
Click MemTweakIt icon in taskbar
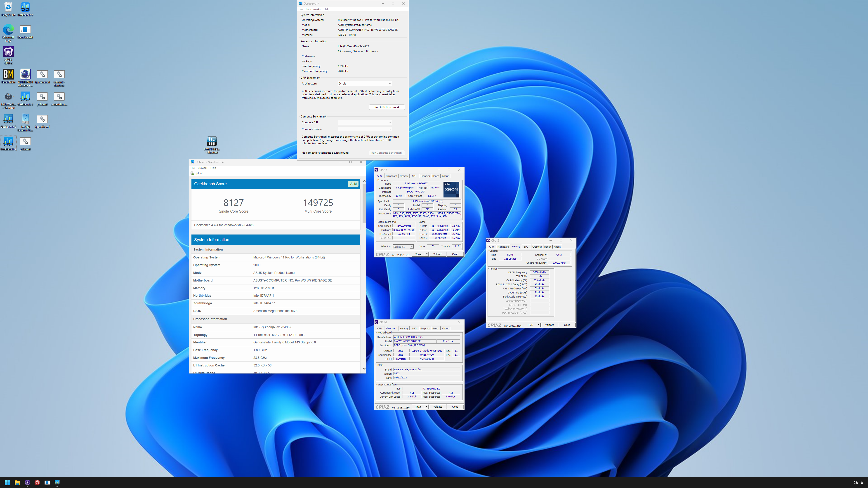pyautogui.click(x=47, y=482)
